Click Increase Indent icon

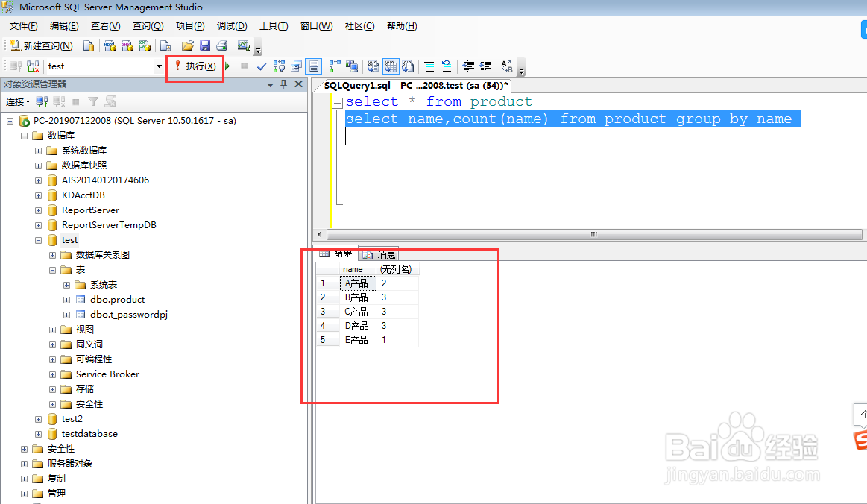(485, 66)
